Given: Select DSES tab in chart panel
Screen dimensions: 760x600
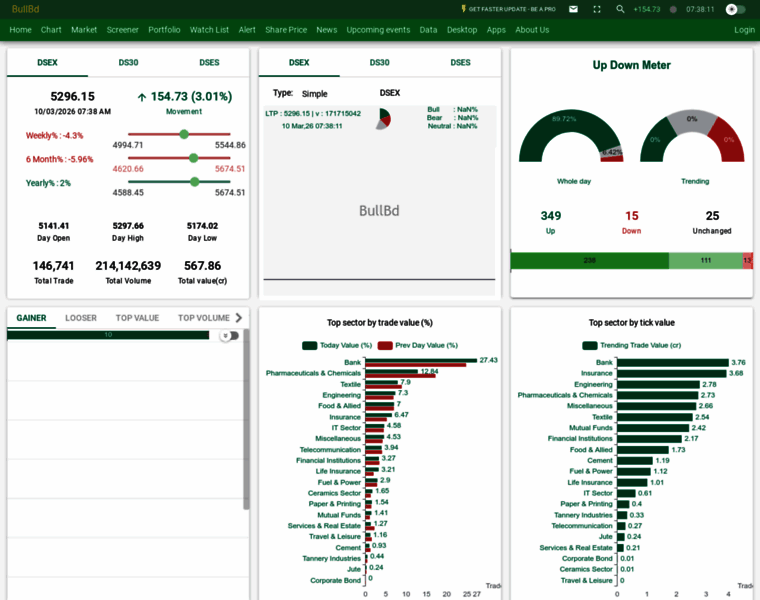Looking at the screenshot, I should (x=460, y=63).
